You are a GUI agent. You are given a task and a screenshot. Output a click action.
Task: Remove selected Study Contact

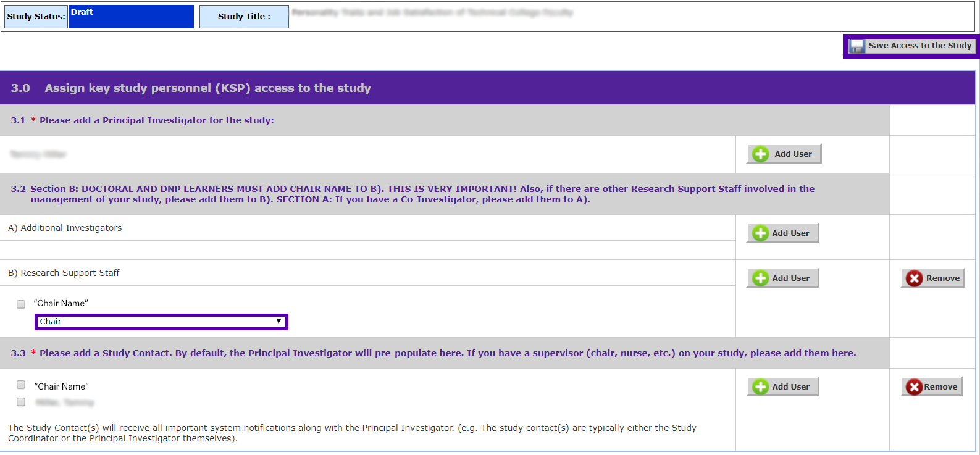pos(932,387)
